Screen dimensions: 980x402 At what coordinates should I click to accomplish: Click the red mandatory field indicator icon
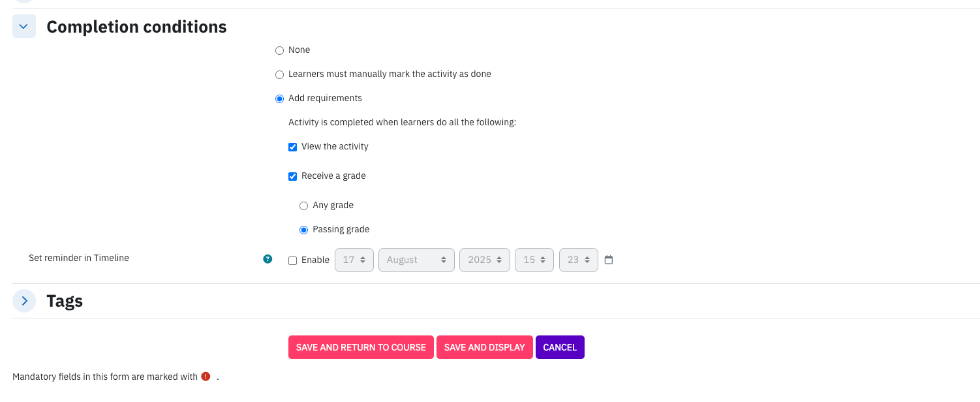click(206, 377)
